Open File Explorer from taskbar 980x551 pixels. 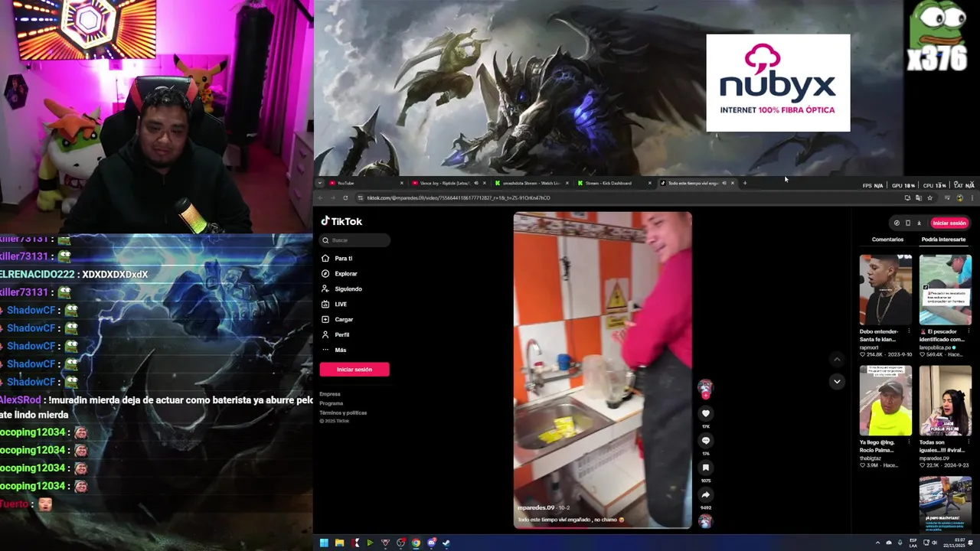pos(339,543)
